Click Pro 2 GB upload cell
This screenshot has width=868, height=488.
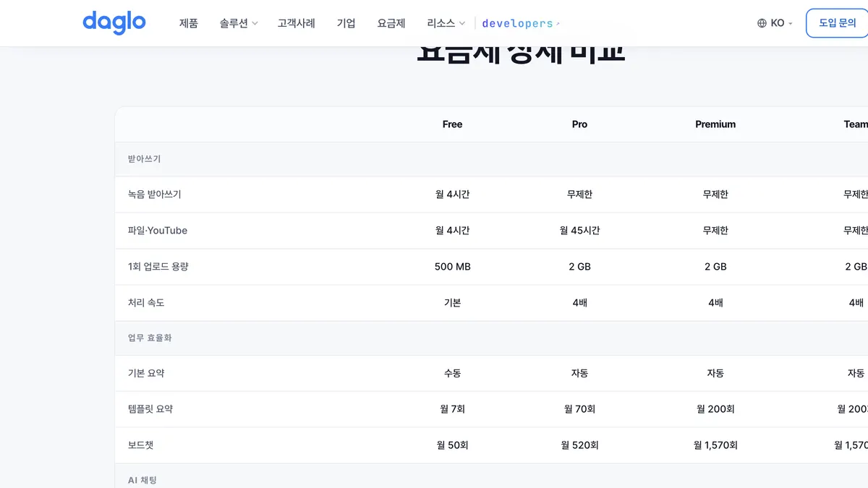click(579, 267)
